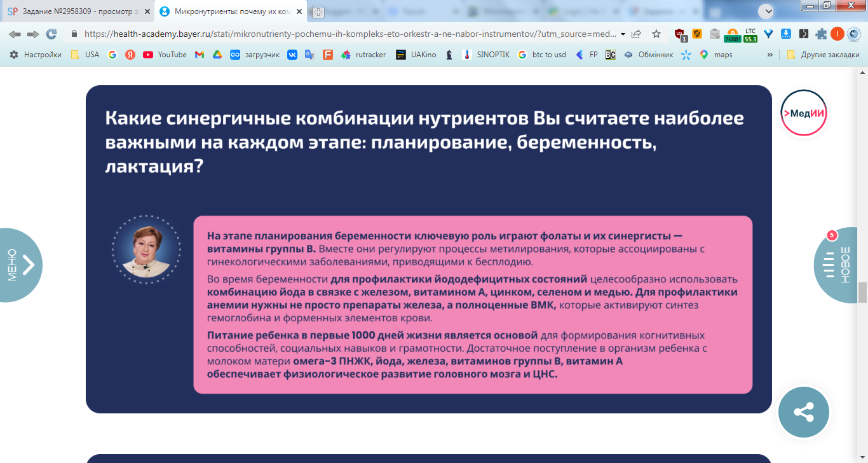Open the загрузчик bookmark
The image size is (868, 463).
(x=255, y=55)
